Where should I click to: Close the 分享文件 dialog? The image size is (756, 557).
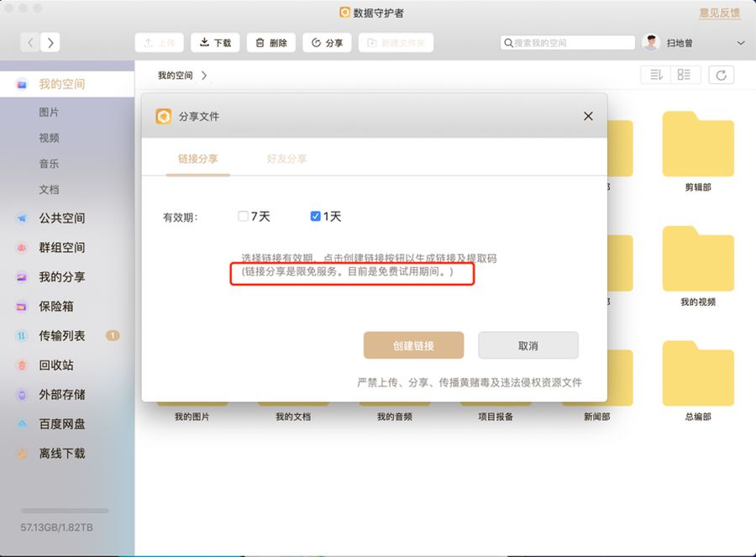[x=588, y=117]
